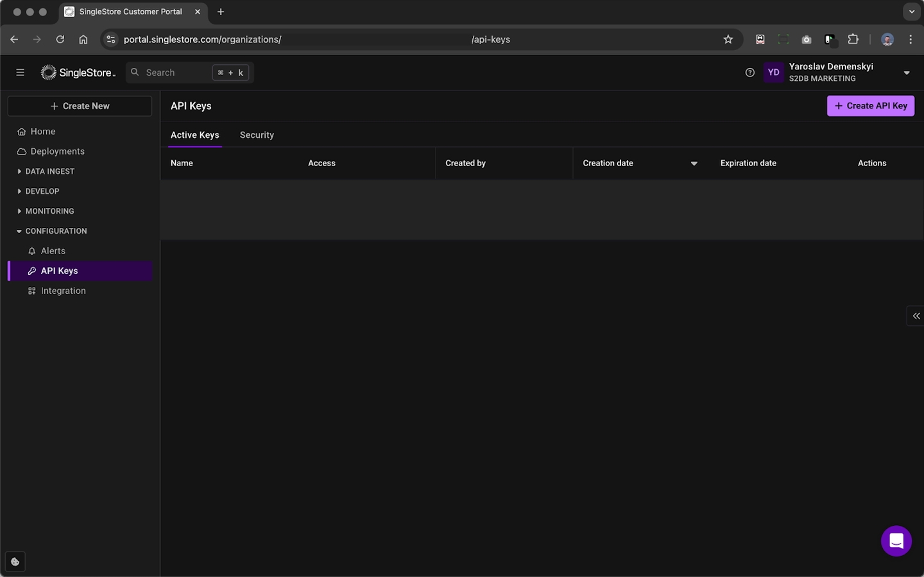Open Integration from the sidebar icon
924x577 pixels.
pyautogui.click(x=31, y=290)
